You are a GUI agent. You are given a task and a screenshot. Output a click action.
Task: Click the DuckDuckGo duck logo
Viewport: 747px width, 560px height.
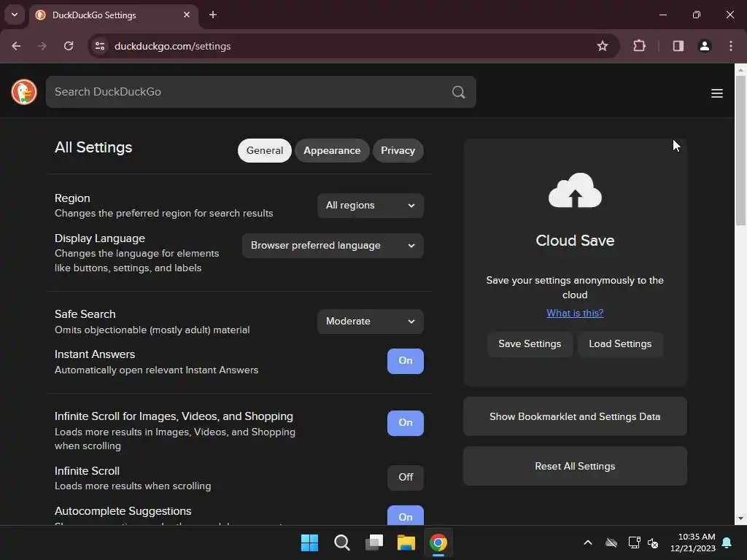coord(24,91)
